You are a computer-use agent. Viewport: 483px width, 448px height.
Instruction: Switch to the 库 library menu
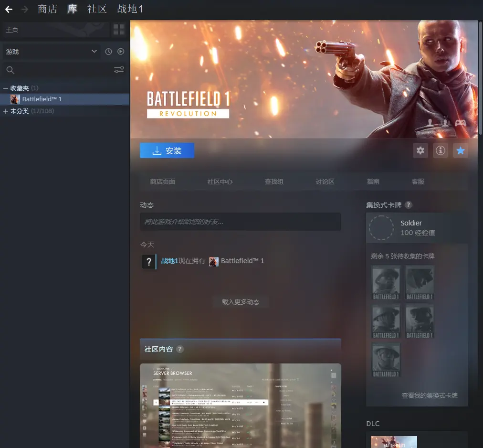pos(72,9)
